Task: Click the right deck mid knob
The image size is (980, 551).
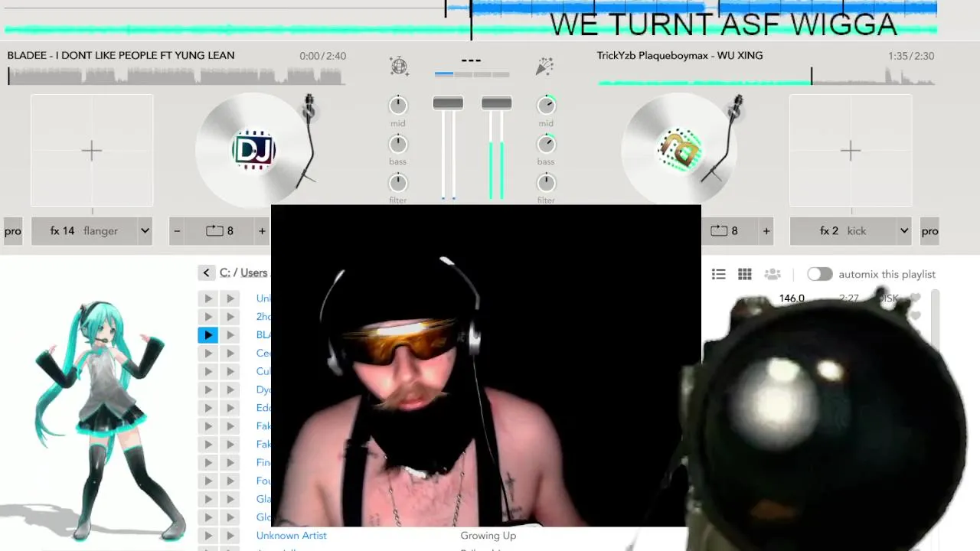Action: (546, 105)
